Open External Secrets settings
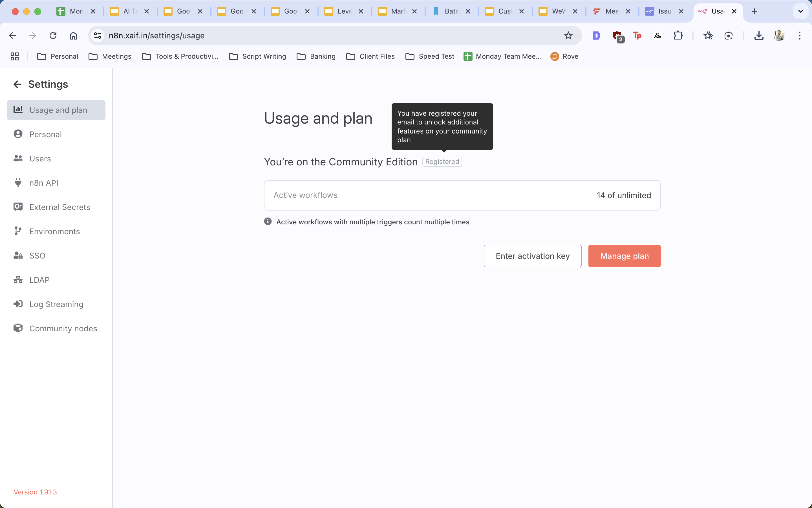This screenshot has width=812, height=508. [56, 207]
